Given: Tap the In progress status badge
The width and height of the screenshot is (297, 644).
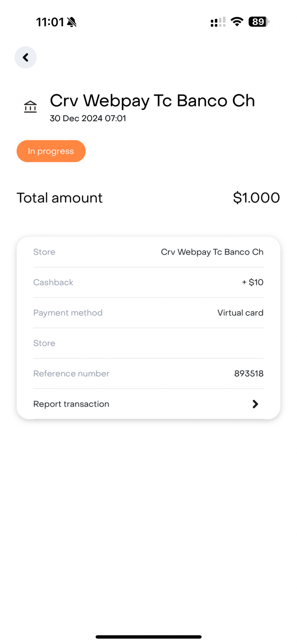Looking at the screenshot, I should pos(51,151).
